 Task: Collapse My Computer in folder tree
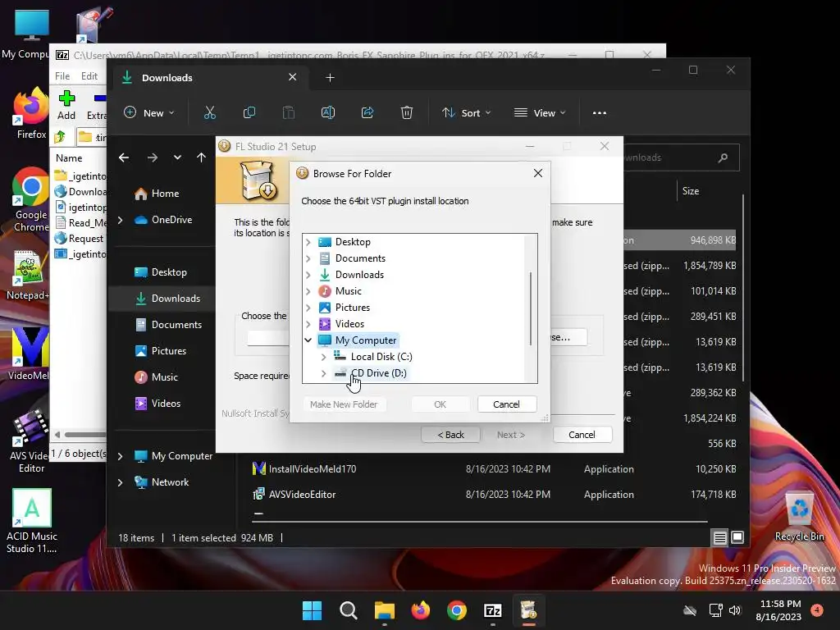[308, 340]
